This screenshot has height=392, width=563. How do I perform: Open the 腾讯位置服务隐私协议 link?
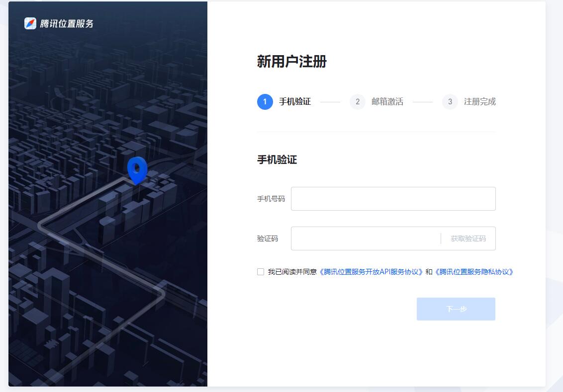click(x=474, y=272)
